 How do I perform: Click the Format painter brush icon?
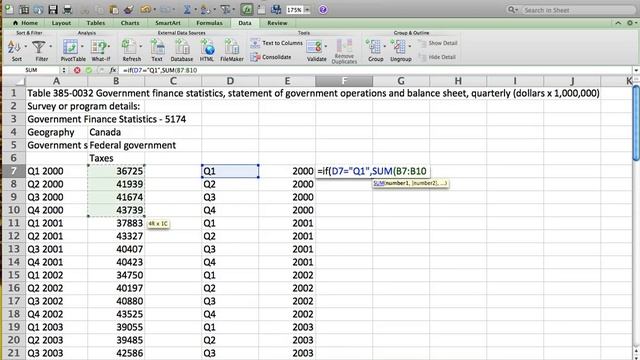pos(129,9)
